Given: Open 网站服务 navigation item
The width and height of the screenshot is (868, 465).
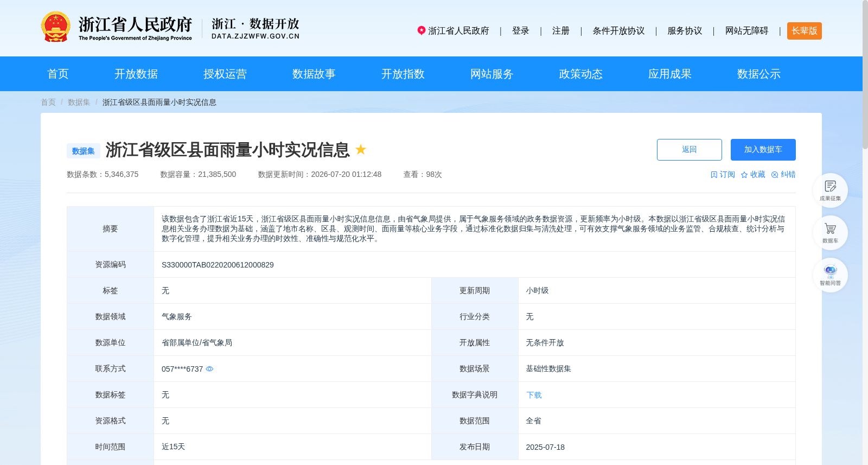Looking at the screenshot, I should click(492, 74).
